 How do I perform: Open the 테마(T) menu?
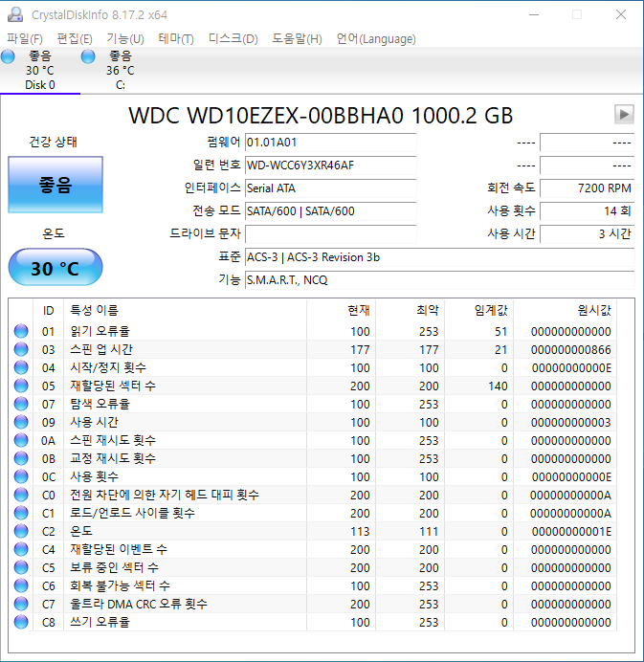[176, 39]
